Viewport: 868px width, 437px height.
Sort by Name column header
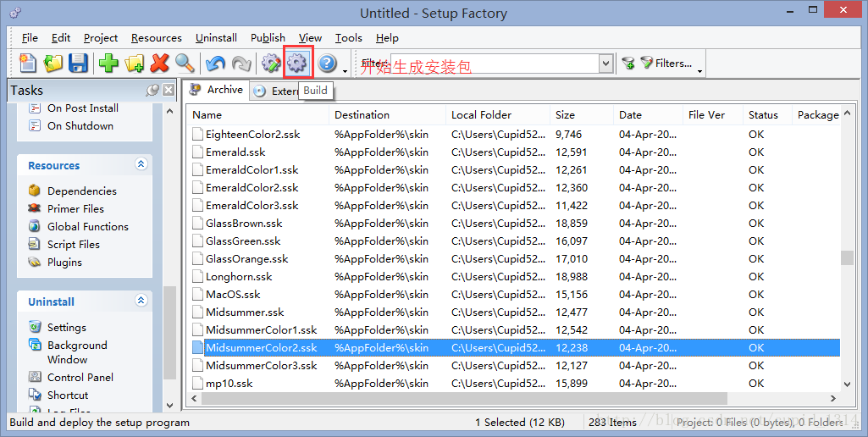click(257, 114)
